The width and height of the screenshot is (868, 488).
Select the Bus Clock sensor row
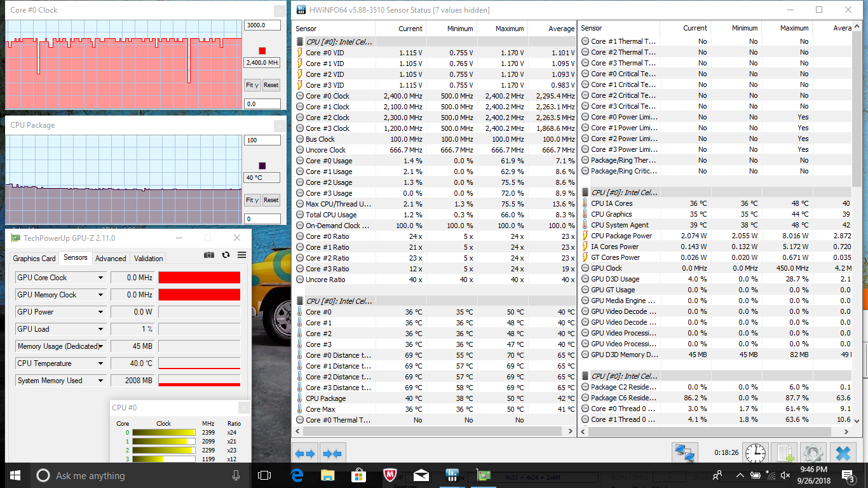pyautogui.click(x=435, y=139)
